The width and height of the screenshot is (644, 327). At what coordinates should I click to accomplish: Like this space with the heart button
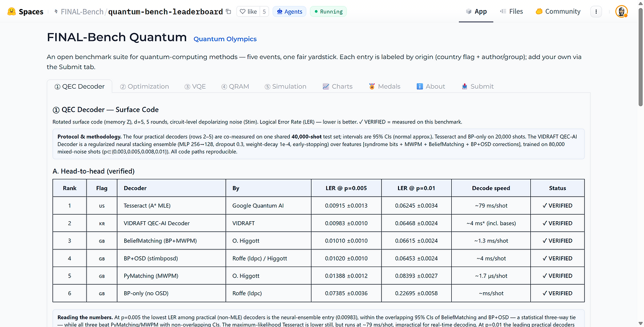(x=248, y=12)
